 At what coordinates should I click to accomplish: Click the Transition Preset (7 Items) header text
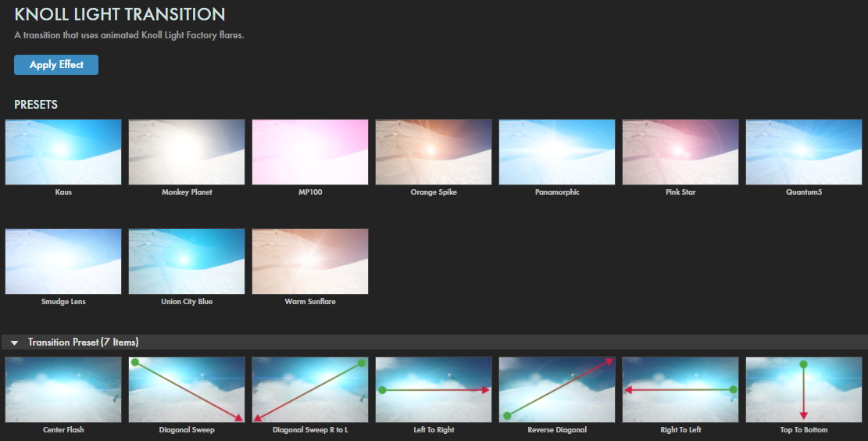(x=83, y=342)
